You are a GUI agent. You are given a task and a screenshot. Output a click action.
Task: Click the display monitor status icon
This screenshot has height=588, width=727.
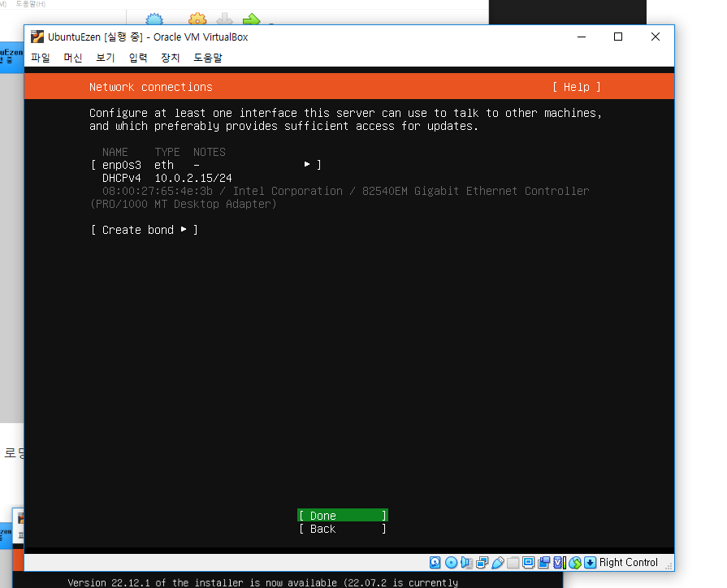point(528,563)
